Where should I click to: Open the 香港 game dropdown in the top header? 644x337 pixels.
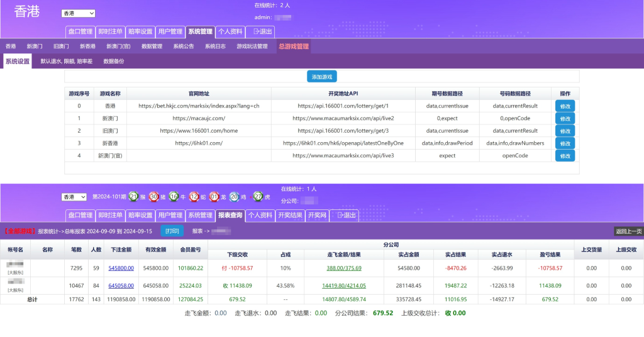pos(78,13)
